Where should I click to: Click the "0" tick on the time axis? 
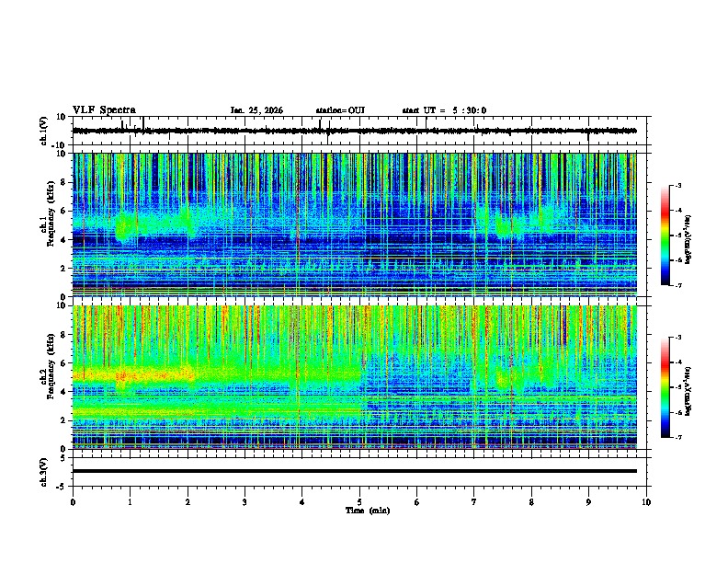pyautogui.click(x=73, y=502)
